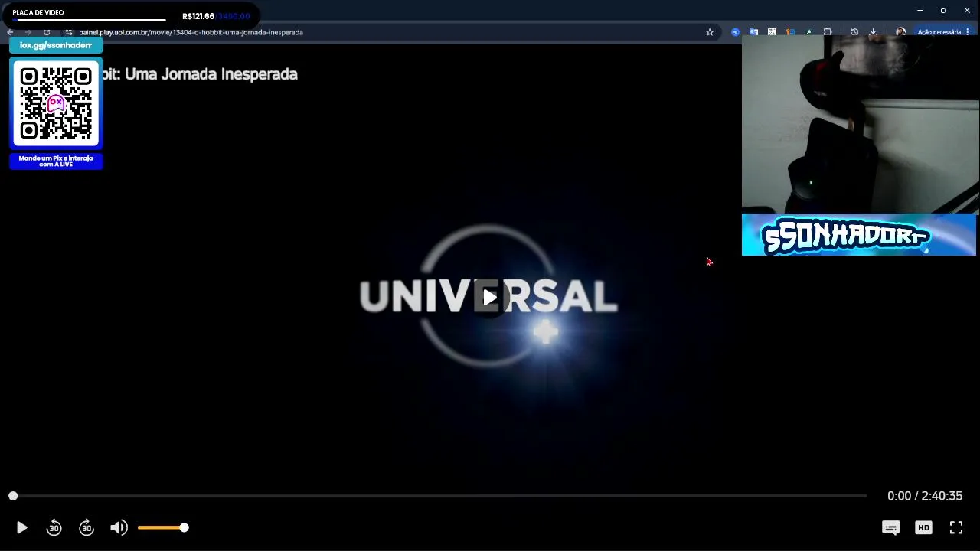Skip forward 30 seconds
The image size is (980, 551).
point(87,527)
